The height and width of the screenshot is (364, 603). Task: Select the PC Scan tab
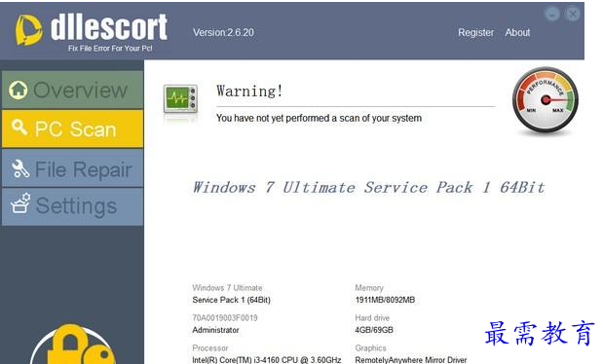coord(72,128)
